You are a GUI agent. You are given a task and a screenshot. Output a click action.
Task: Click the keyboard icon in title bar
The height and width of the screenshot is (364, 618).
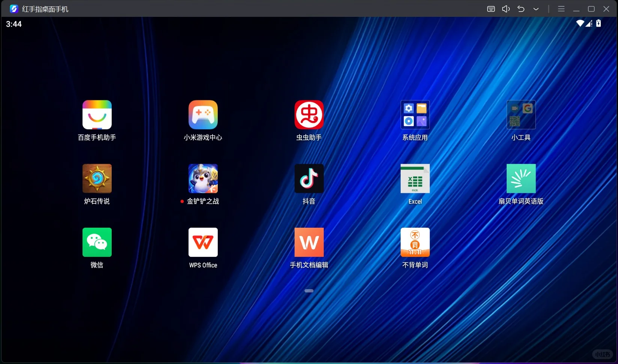(x=491, y=9)
